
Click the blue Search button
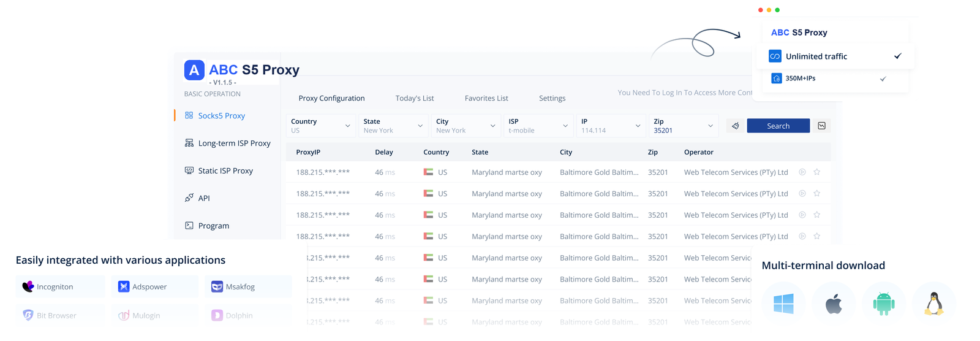778,126
